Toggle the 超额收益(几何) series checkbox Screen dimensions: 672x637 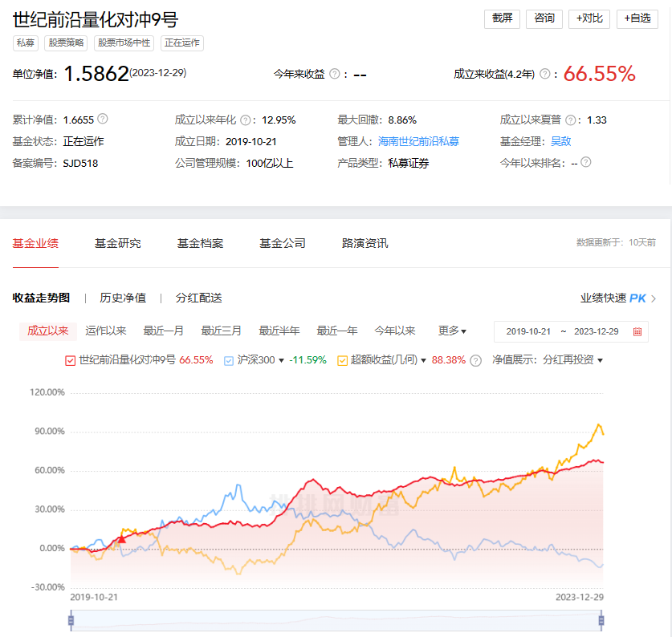(342, 361)
